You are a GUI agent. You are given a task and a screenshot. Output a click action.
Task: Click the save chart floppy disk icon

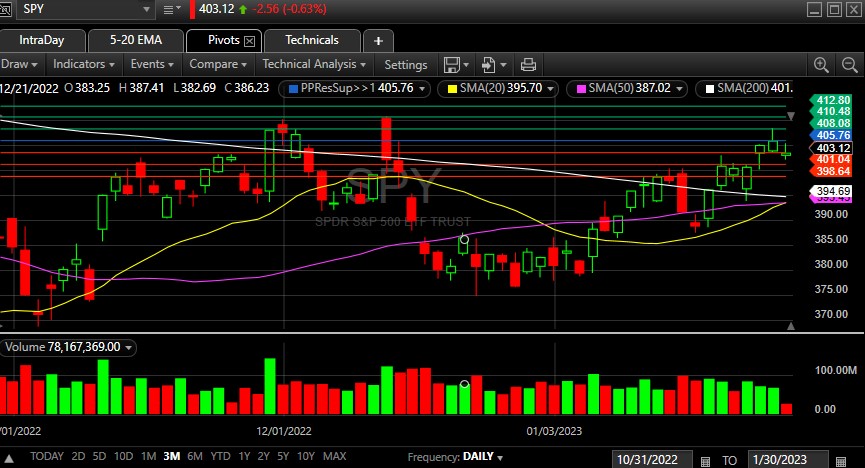(x=451, y=65)
